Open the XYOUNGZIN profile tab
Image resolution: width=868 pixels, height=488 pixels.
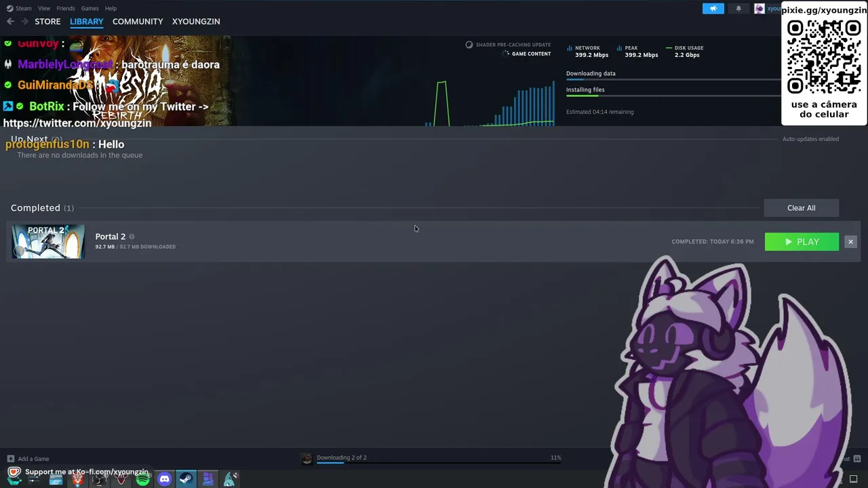tap(196, 22)
